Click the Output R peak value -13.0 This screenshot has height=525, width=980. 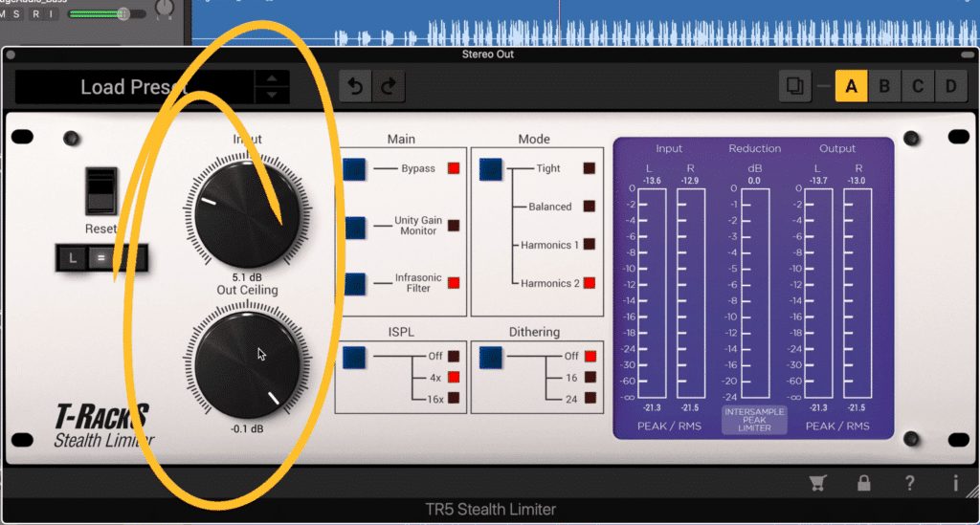[x=857, y=181]
